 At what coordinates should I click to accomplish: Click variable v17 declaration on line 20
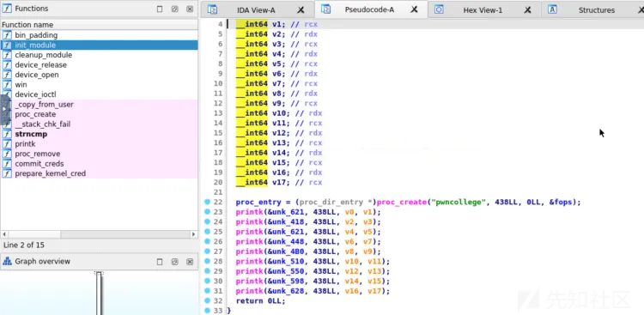(279, 182)
